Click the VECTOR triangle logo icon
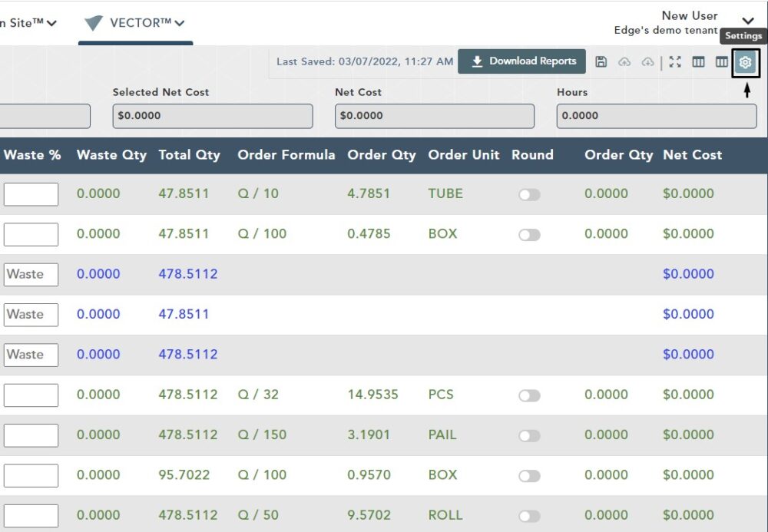Image resolution: width=768 pixels, height=532 pixels. pos(94,23)
